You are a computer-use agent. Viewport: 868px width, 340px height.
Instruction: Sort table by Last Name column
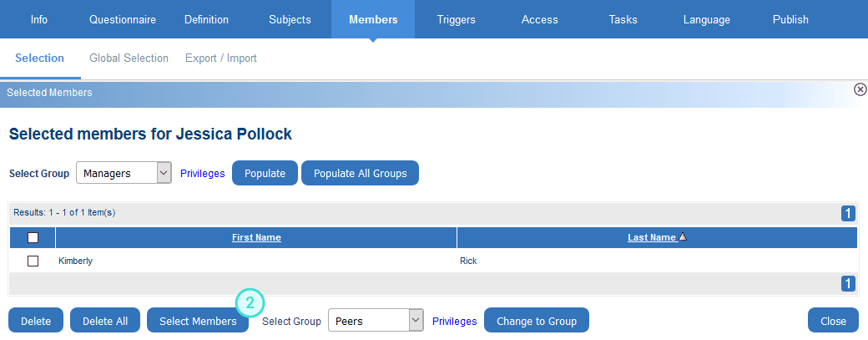(652, 237)
